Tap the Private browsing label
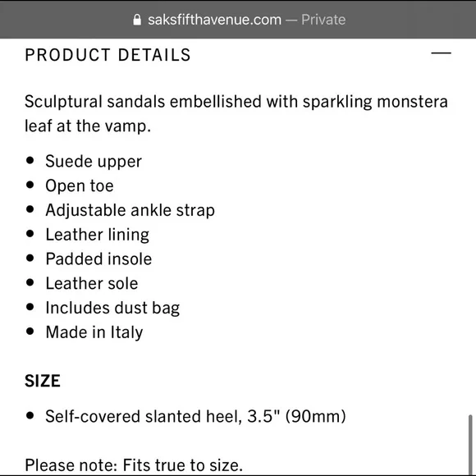This screenshot has width=476, height=476. point(323,20)
